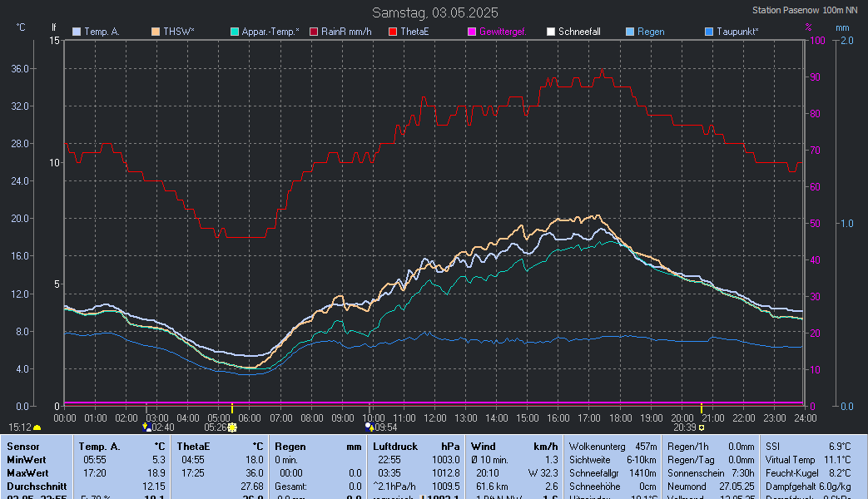
Task: Click the 'Neumond' date '27.05.25'
Action: 737,487
